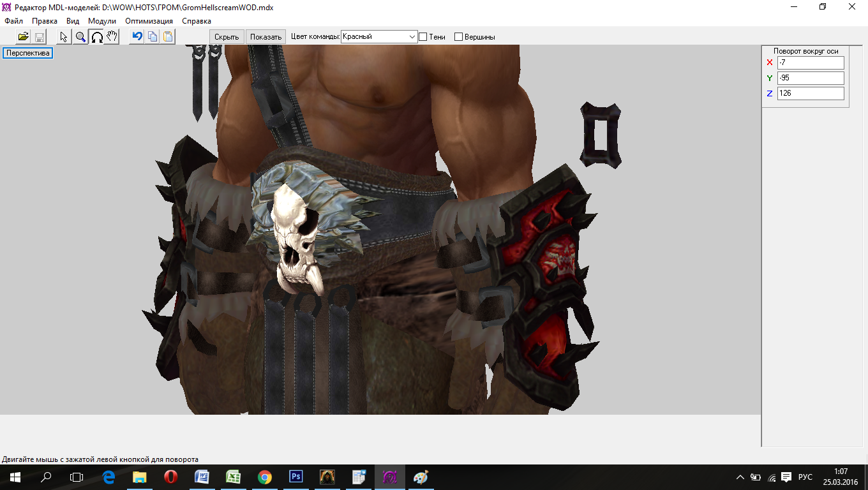Select the rotate view tool
This screenshot has height=490, width=868.
coord(96,36)
